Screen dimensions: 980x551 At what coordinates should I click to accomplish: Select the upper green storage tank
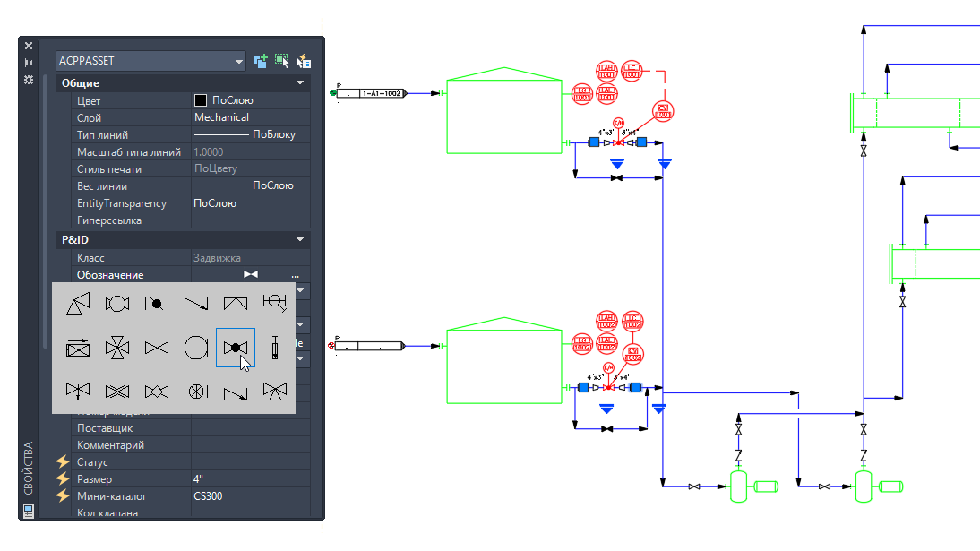(x=503, y=110)
